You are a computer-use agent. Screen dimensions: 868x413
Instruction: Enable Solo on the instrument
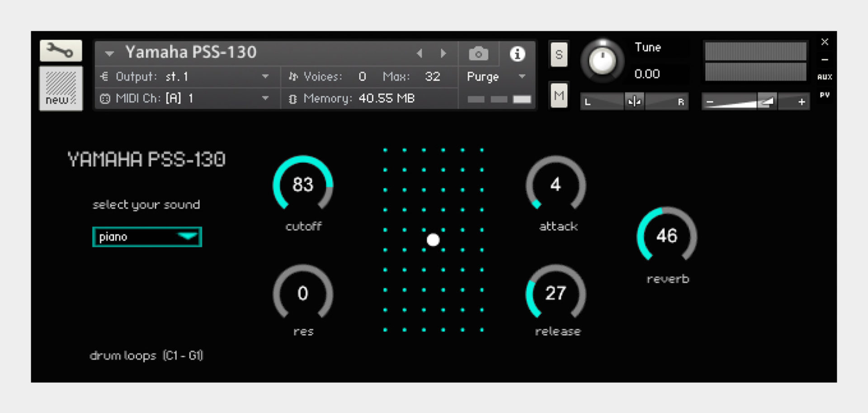(558, 54)
